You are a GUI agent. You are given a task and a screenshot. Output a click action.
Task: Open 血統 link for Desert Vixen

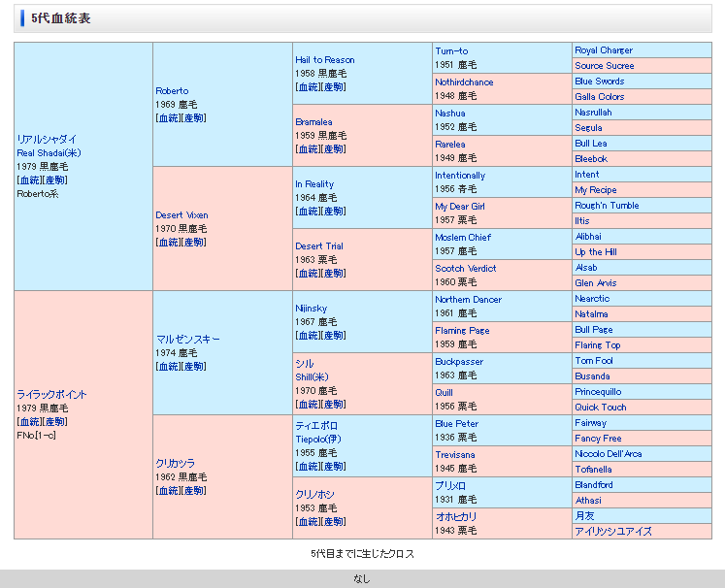[168, 243]
